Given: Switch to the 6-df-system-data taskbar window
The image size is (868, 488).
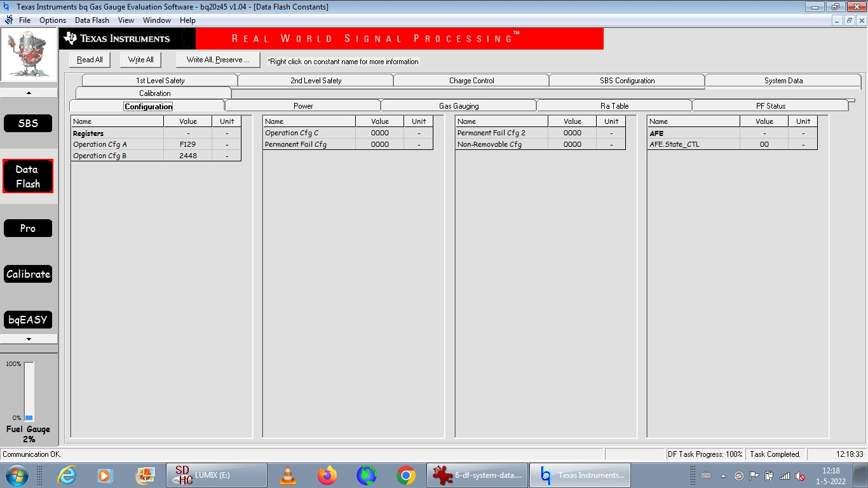Looking at the screenshot, I should click(x=477, y=475).
